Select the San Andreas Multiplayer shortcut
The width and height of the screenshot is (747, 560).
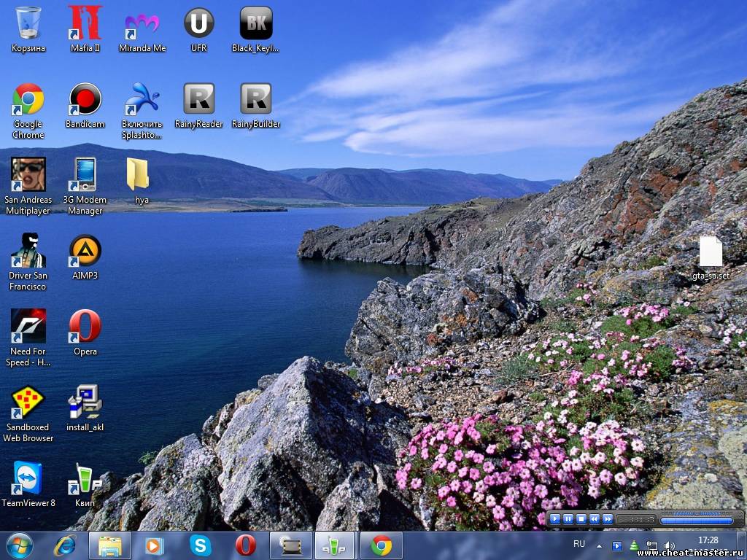28,176
